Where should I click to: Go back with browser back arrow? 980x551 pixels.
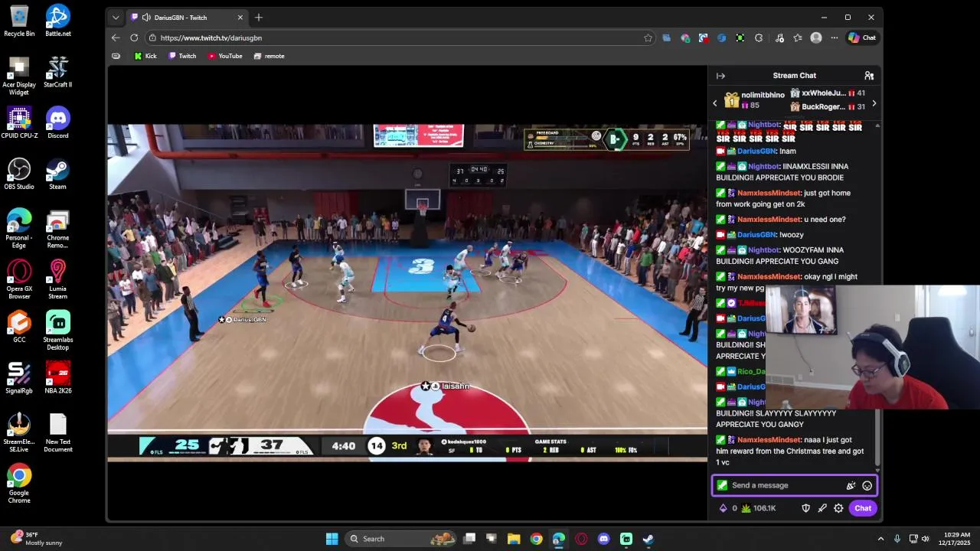tap(116, 37)
